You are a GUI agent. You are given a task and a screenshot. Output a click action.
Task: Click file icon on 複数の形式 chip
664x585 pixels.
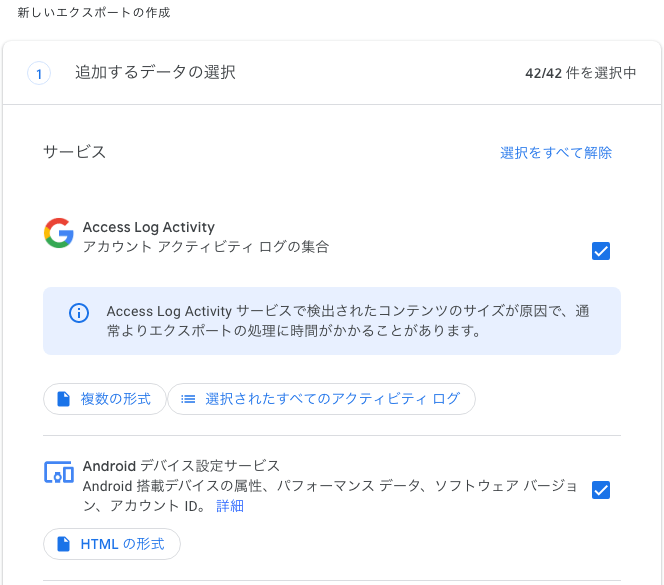64,399
